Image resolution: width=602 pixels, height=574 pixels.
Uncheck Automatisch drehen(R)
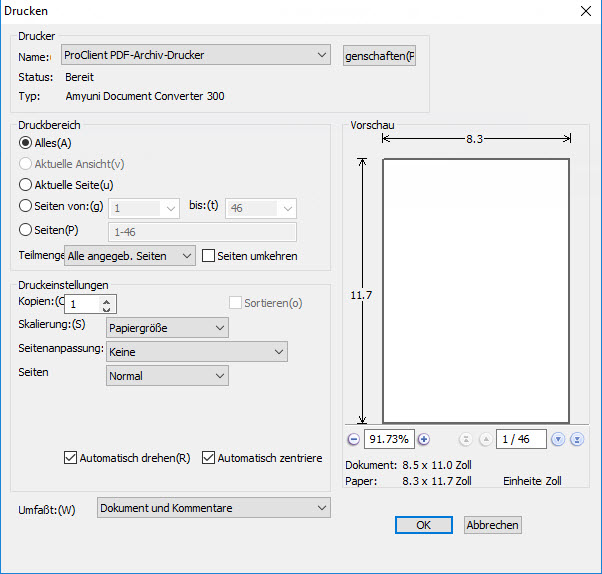pyautogui.click(x=71, y=458)
